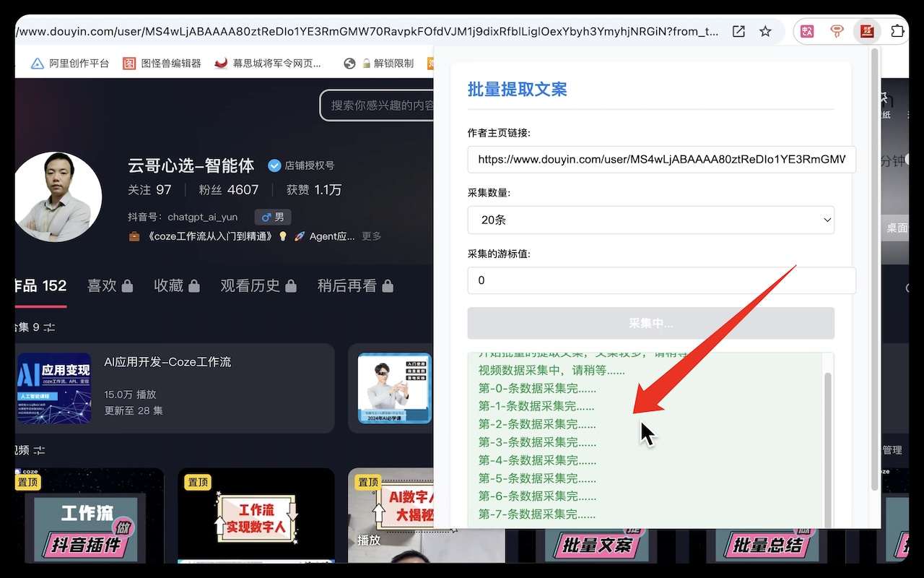Image resolution: width=924 pixels, height=578 pixels.
Task: Open the pink translate extension icon
Action: pos(807,31)
